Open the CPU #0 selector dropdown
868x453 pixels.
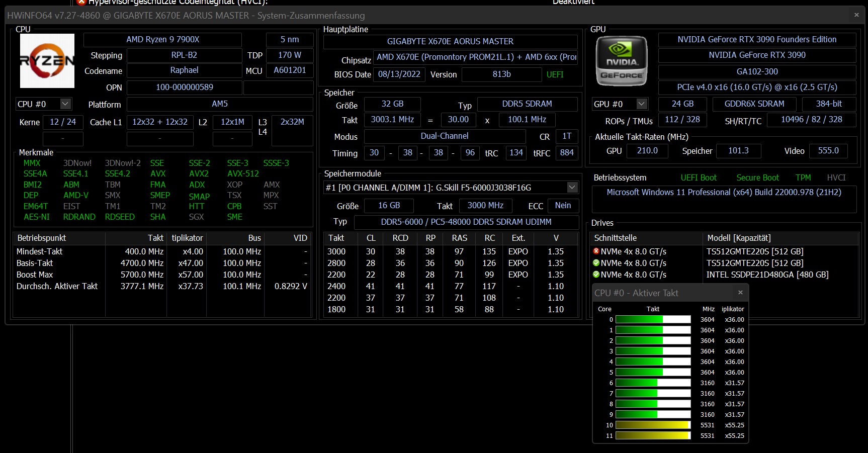click(x=65, y=104)
